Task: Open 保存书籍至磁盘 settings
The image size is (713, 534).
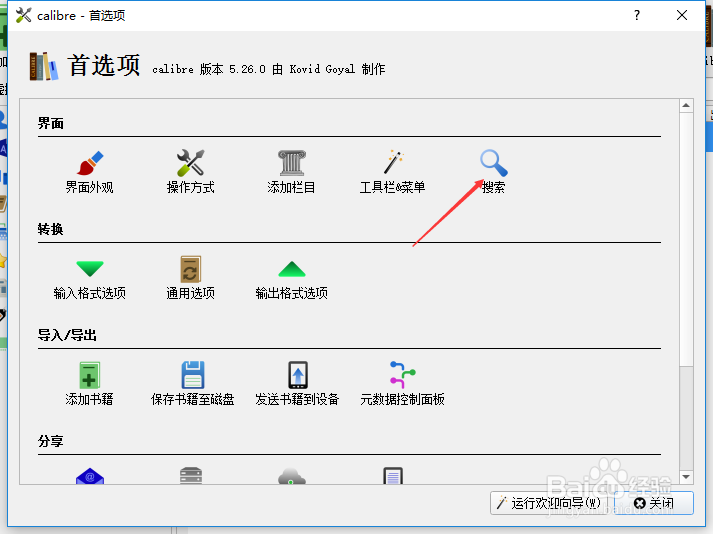Action: (x=192, y=383)
